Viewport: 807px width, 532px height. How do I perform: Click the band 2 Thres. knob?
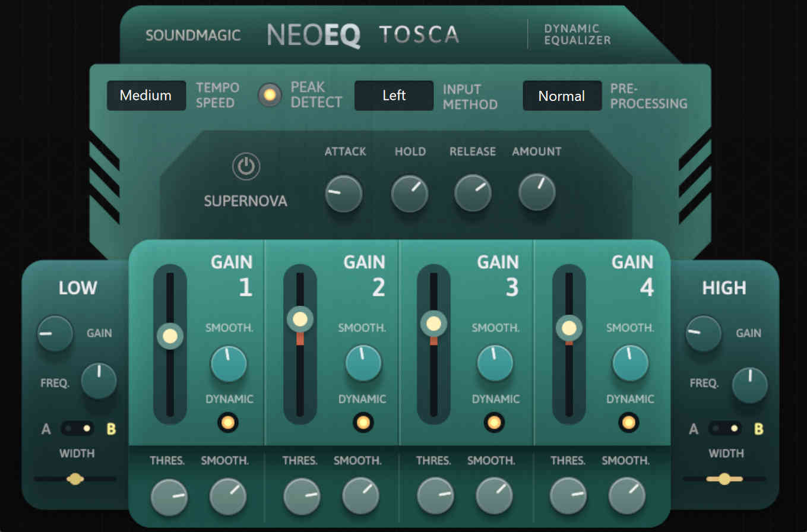point(302,496)
